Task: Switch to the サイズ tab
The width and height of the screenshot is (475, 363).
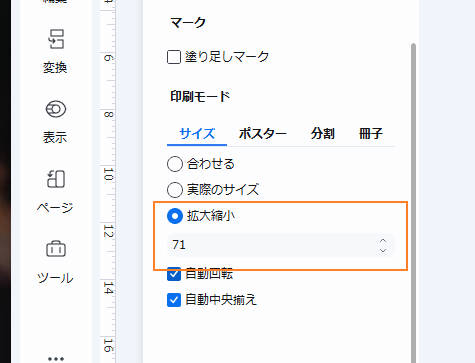Action: point(197,134)
